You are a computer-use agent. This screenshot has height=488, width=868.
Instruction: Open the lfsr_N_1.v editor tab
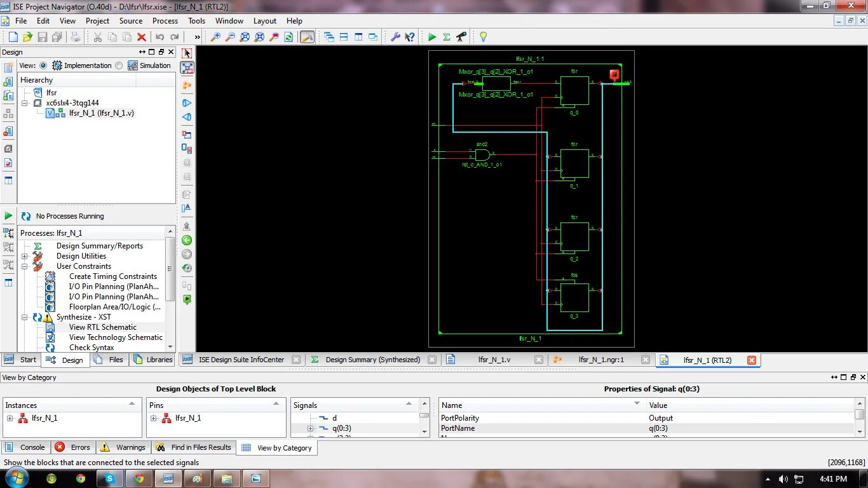coord(494,360)
